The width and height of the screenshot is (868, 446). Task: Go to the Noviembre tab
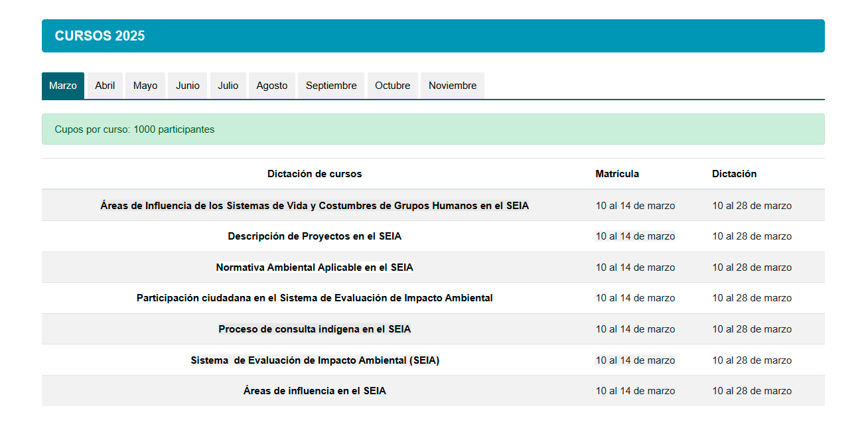point(453,86)
